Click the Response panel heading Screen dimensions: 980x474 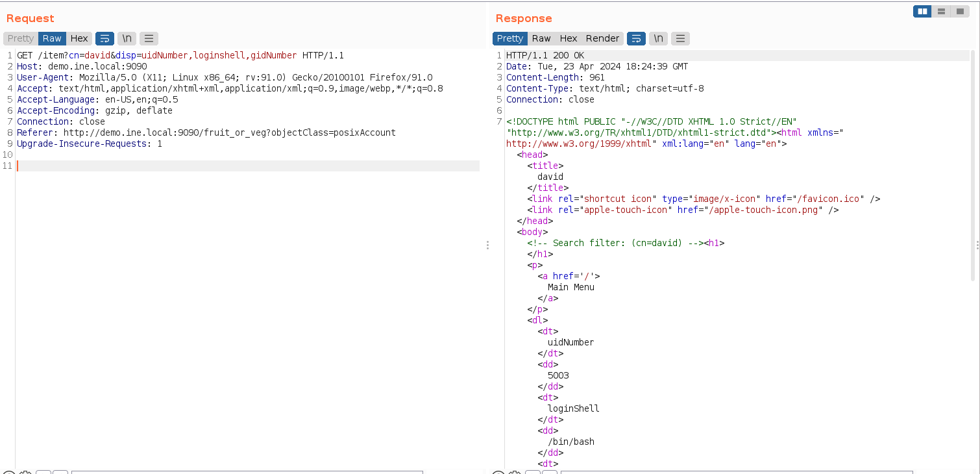pyautogui.click(x=524, y=18)
